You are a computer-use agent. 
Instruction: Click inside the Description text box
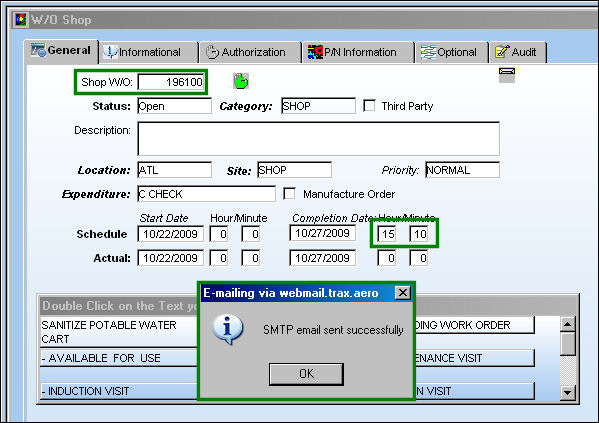[x=319, y=139]
